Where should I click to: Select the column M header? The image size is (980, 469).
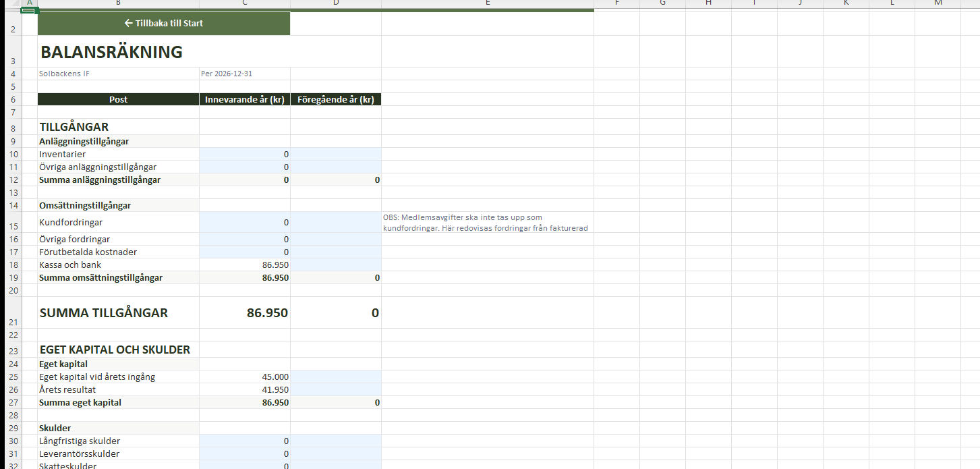pyautogui.click(x=938, y=3)
